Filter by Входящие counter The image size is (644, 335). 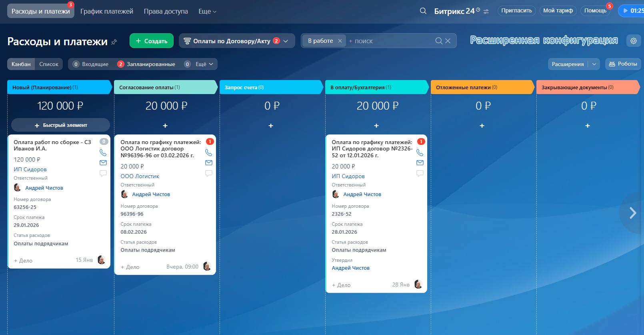click(91, 64)
